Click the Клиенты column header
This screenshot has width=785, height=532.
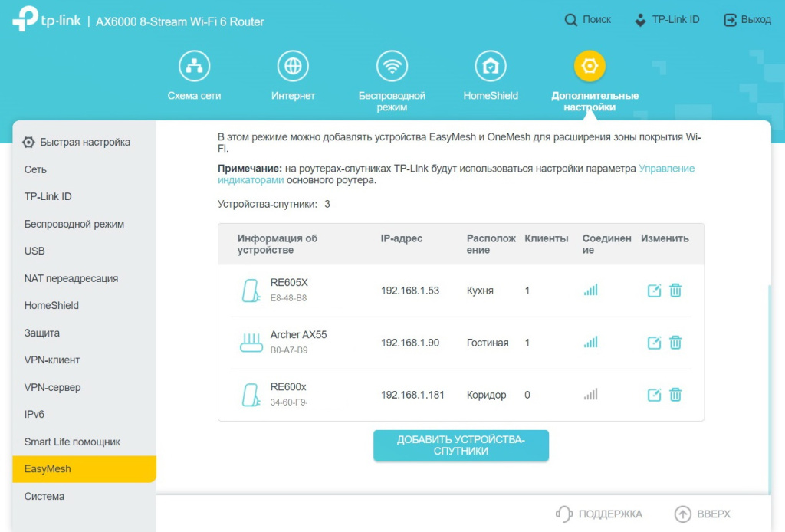point(546,238)
